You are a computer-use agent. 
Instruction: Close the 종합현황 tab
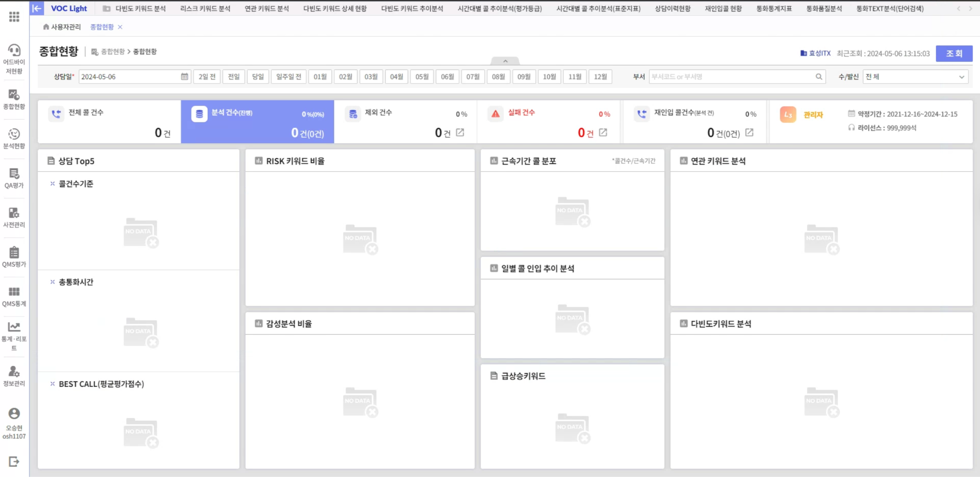tap(120, 27)
